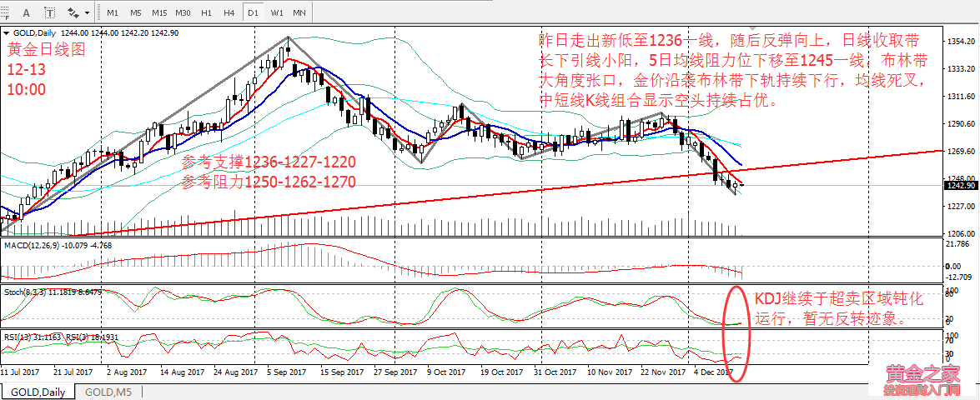This screenshot has height=400, width=980.
Task: Select the M30 timeframe button
Action: [183, 13]
